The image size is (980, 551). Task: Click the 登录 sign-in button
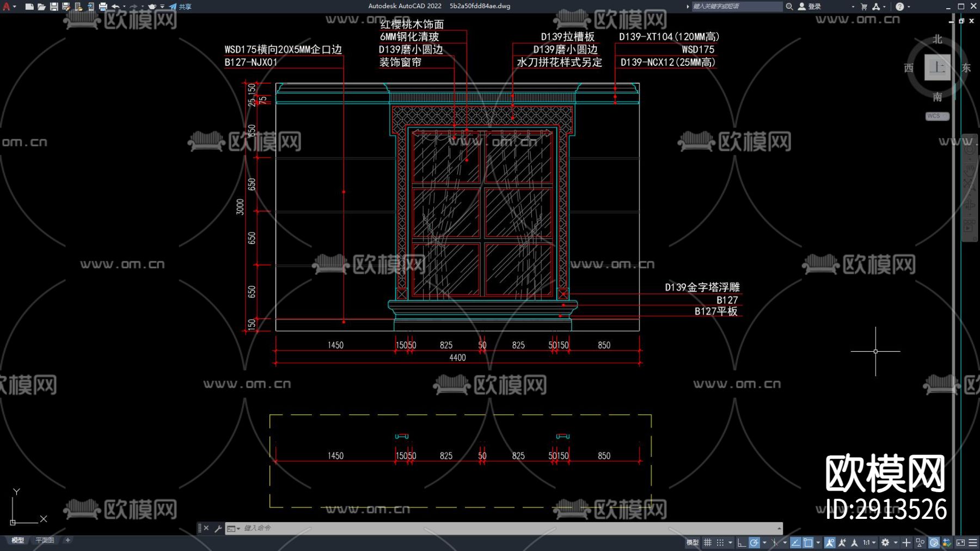click(x=811, y=7)
